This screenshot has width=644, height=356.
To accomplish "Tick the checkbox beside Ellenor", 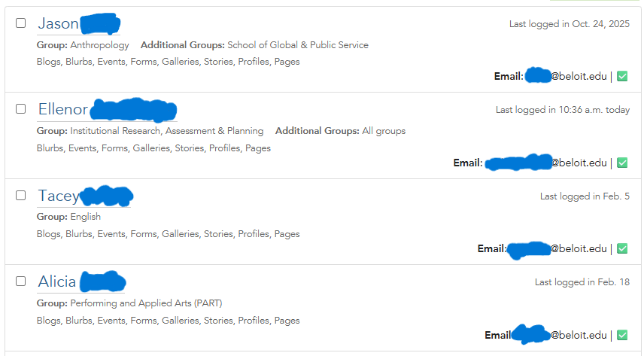I will point(21,109).
